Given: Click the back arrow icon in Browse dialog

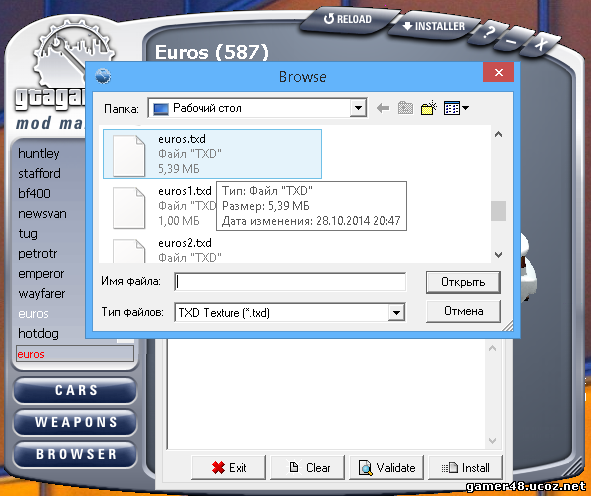Looking at the screenshot, I should 383,109.
